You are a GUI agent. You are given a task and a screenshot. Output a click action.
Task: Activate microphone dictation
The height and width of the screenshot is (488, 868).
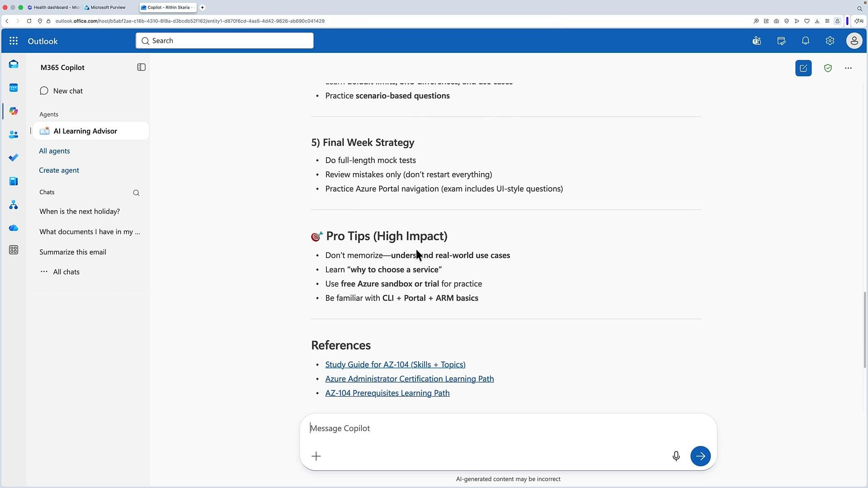676,456
